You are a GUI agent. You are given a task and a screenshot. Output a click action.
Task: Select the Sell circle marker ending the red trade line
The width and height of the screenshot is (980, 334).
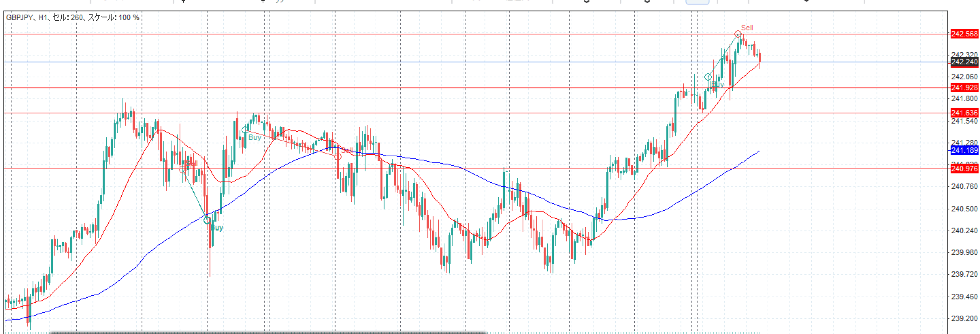pyautogui.click(x=338, y=156)
